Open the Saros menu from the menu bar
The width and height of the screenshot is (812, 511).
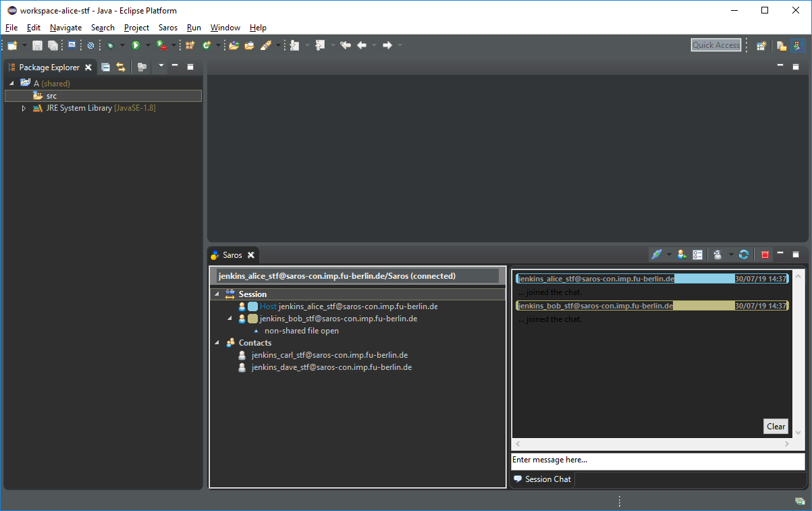point(167,28)
